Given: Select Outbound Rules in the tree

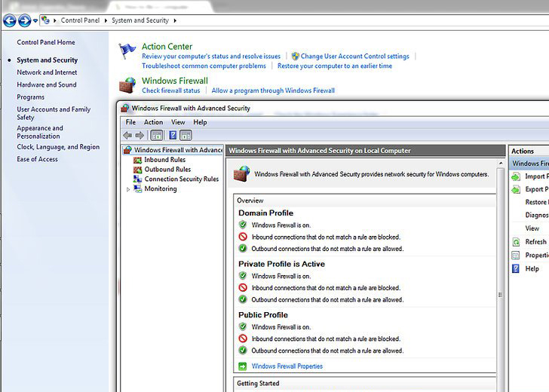Looking at the screenshot, I should coord(167,170).
